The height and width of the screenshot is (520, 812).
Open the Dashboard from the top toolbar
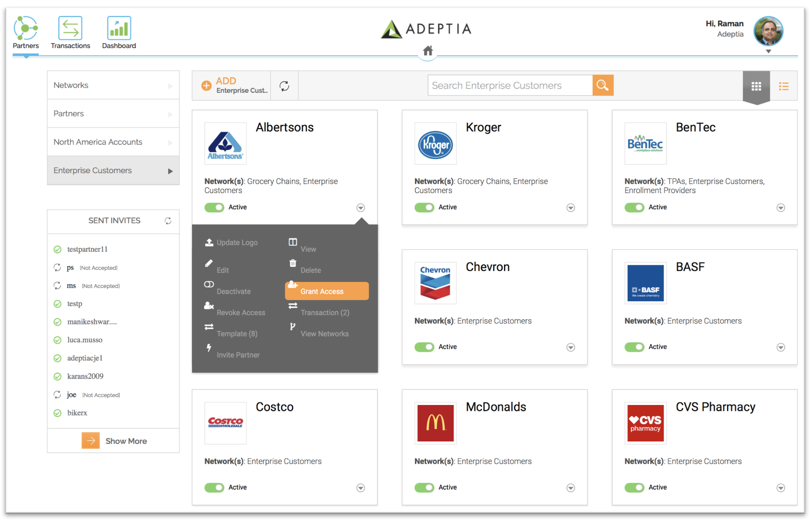119,32
